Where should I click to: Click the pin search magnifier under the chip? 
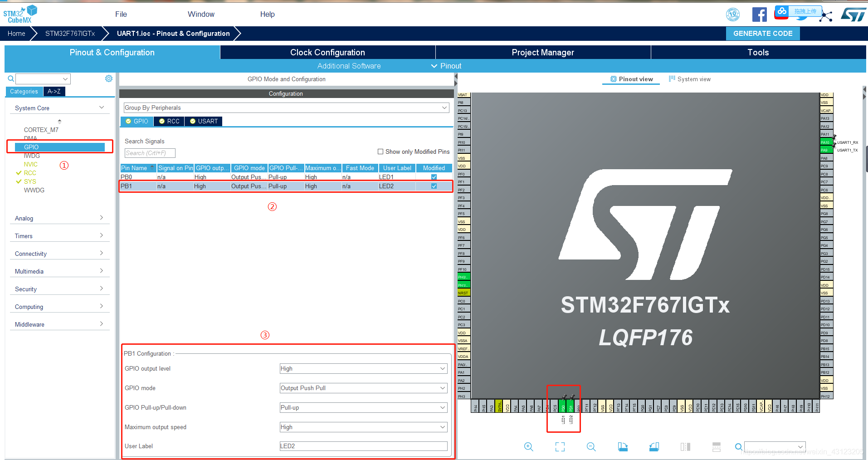pos(738,447)
